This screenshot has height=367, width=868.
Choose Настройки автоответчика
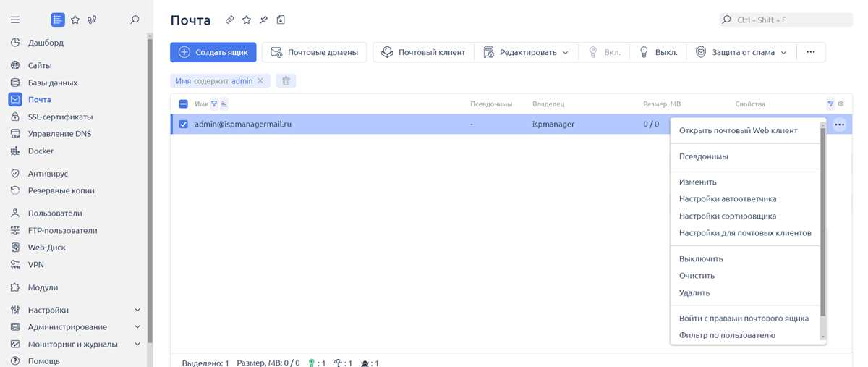[728, 199]
